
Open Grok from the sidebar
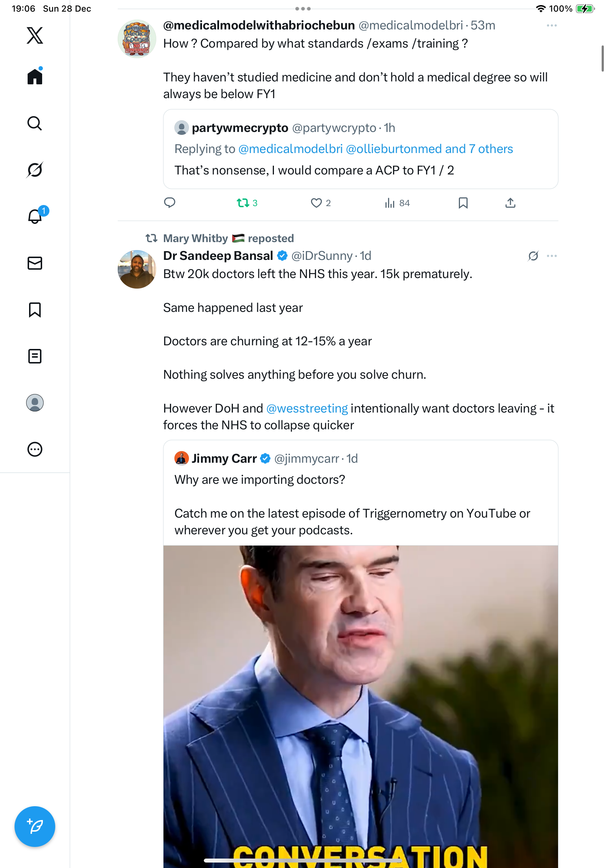tap(35, 170)
